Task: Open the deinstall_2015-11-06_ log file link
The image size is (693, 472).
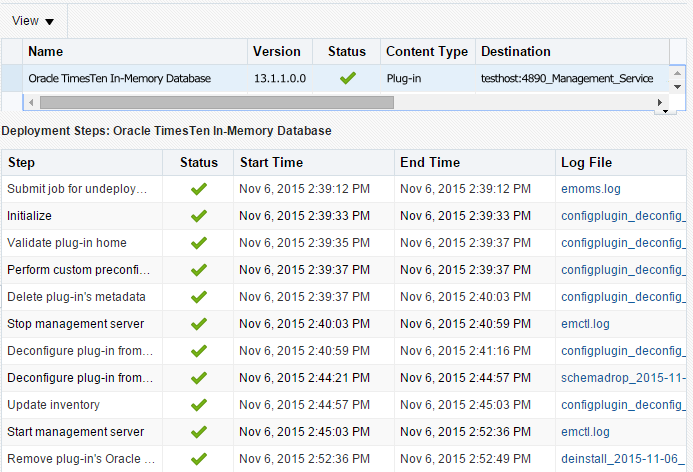Action: tap(623, 458)
